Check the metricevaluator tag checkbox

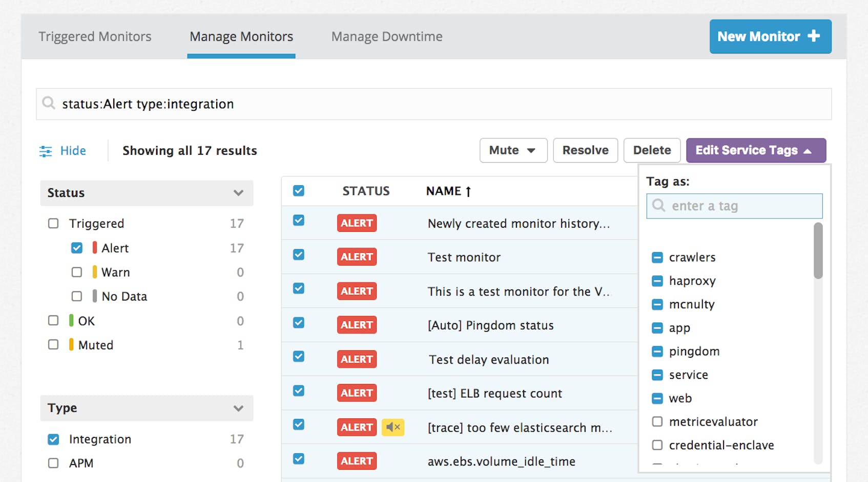pyautogui.click(x=657, y=421)
